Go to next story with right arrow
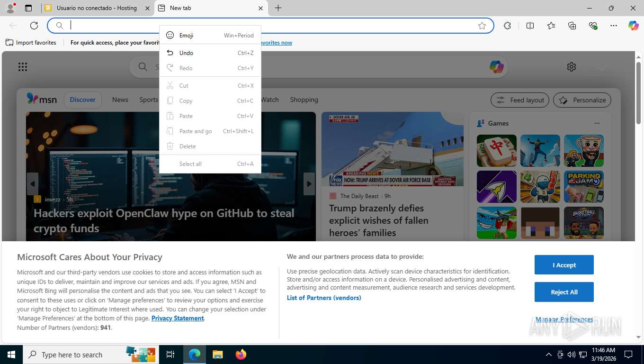This screenshot has width=644, height=364. (x=309, y=184)
